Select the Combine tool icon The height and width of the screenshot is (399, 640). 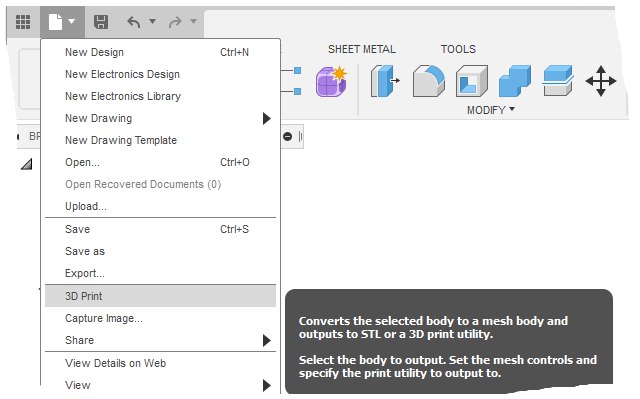point(515,81)
